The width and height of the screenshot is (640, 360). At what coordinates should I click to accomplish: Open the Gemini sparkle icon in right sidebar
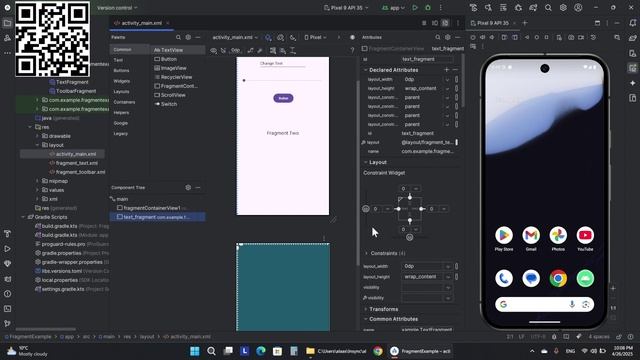[633, 83]
